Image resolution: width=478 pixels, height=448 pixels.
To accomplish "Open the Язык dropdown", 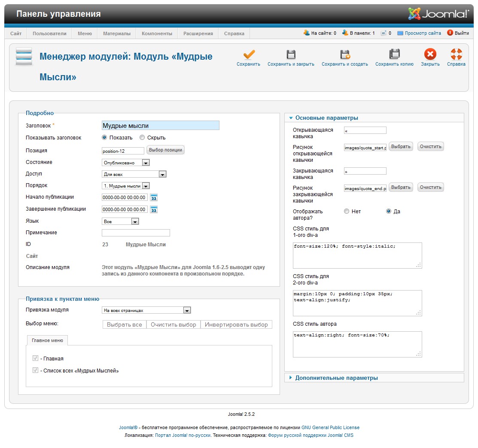I will [120, 221].
